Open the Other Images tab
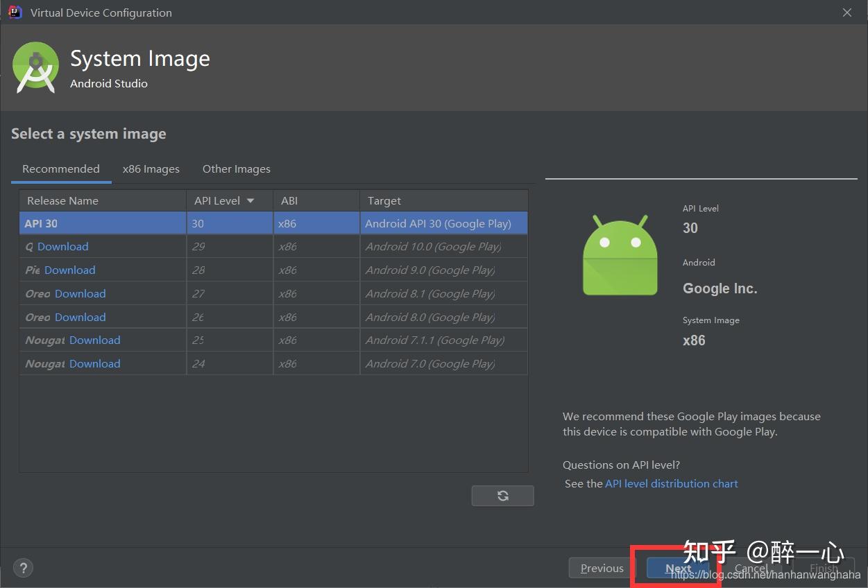Image resolution: width=868 pixels, height=588 pixels. coord(236,168)
